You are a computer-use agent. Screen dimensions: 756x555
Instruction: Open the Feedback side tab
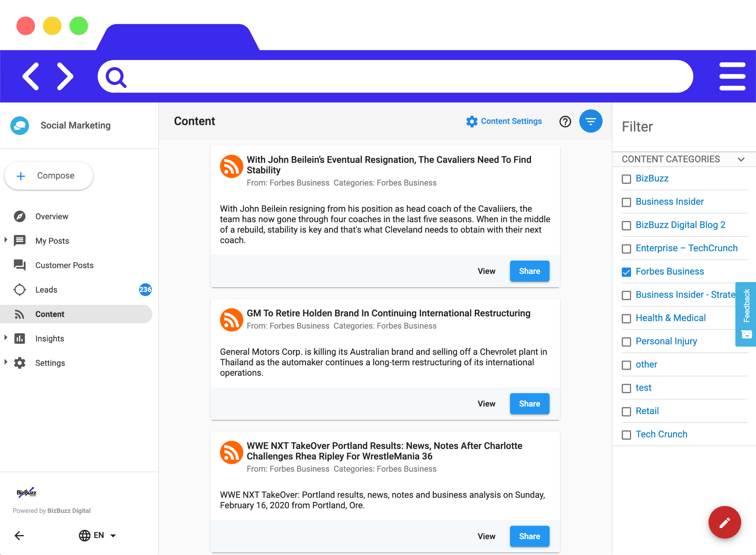coord(746,314)
